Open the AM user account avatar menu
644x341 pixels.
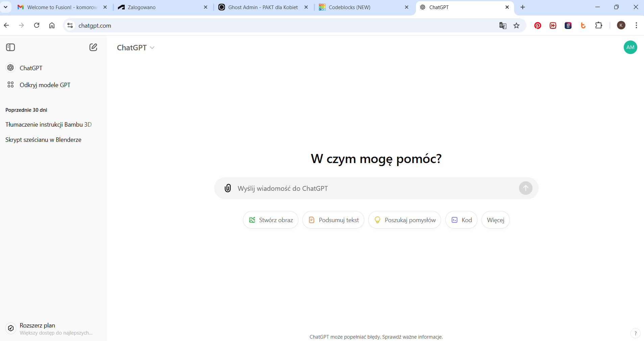pos(630,47)
